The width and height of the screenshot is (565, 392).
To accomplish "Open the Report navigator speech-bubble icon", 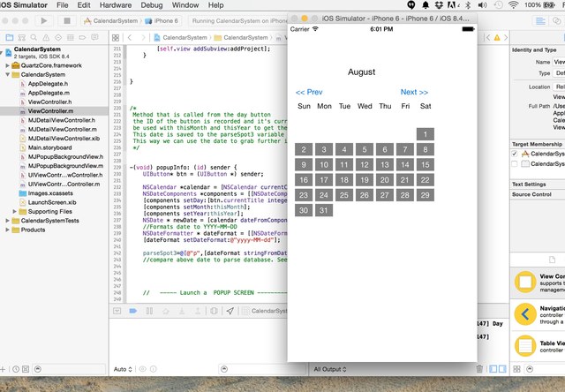I will coord(94,37).
